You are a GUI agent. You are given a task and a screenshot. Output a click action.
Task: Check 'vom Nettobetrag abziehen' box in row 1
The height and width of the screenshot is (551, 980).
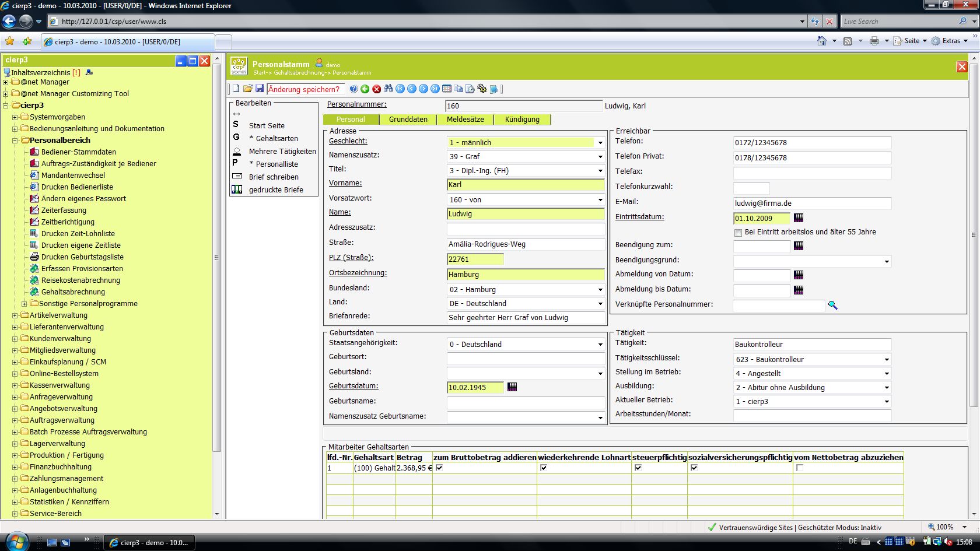(x=800, y=468)
